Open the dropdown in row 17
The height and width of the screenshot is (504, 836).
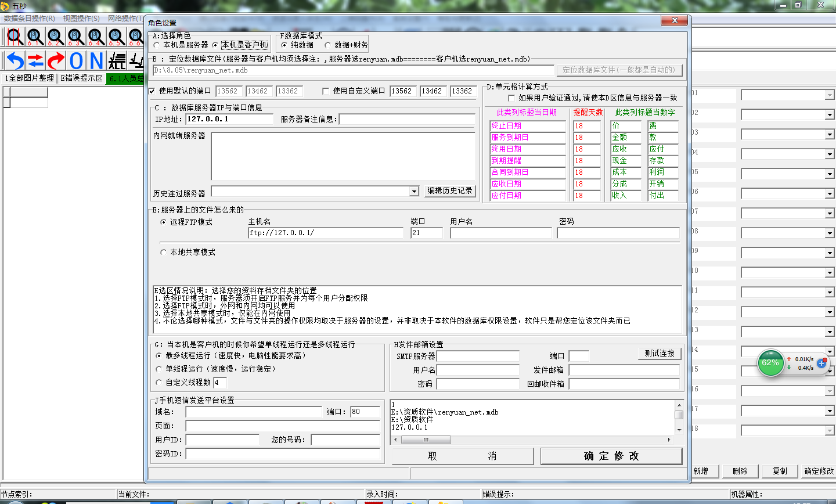(829, 411)
